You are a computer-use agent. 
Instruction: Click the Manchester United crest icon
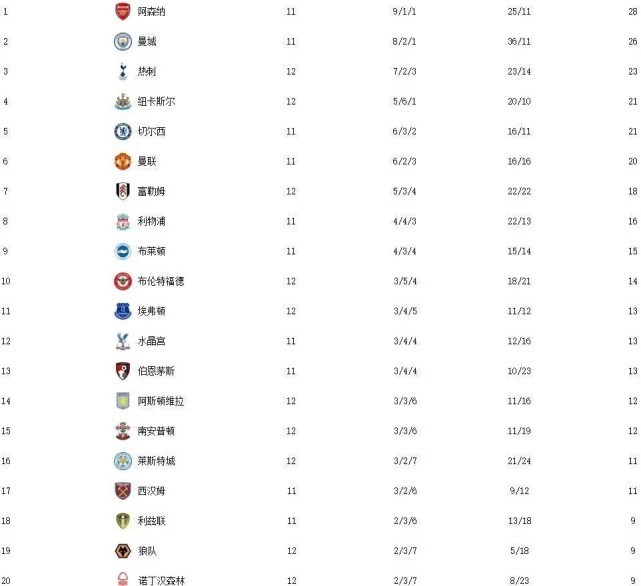click(122, 161)
